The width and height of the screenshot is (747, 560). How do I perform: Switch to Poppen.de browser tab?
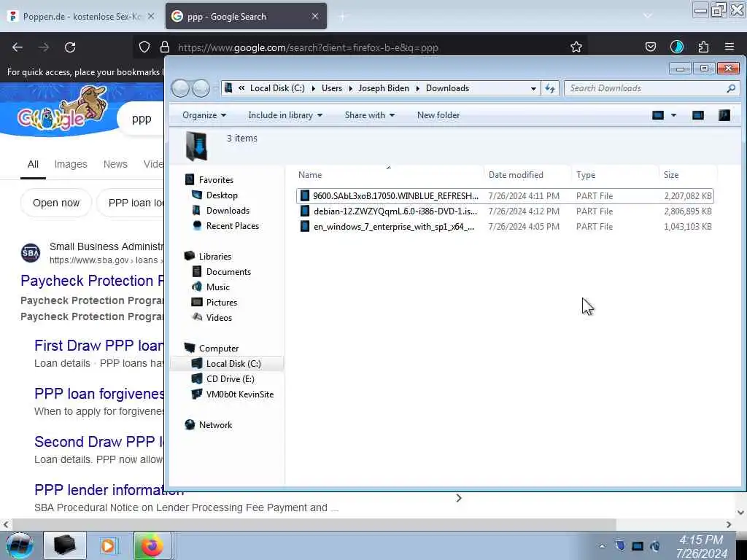tap(82, 16)
